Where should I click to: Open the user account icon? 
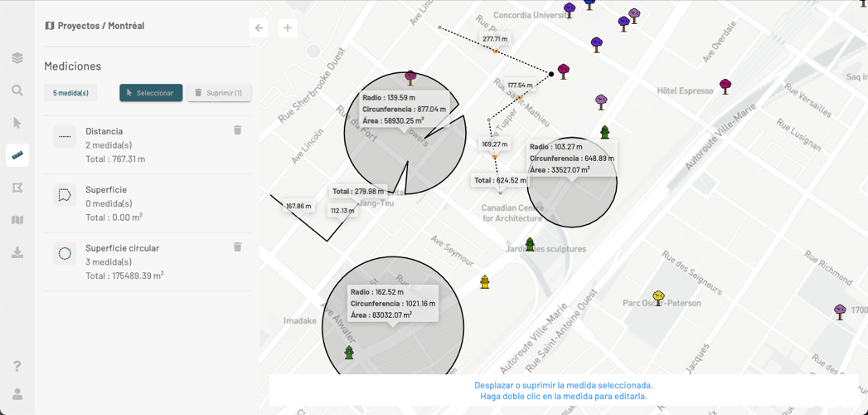(17, 394)
